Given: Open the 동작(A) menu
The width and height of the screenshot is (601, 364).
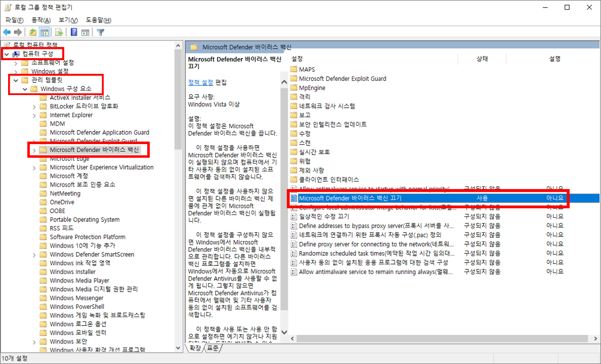Looking at the screenshot, I should click(x=41, y=20).
